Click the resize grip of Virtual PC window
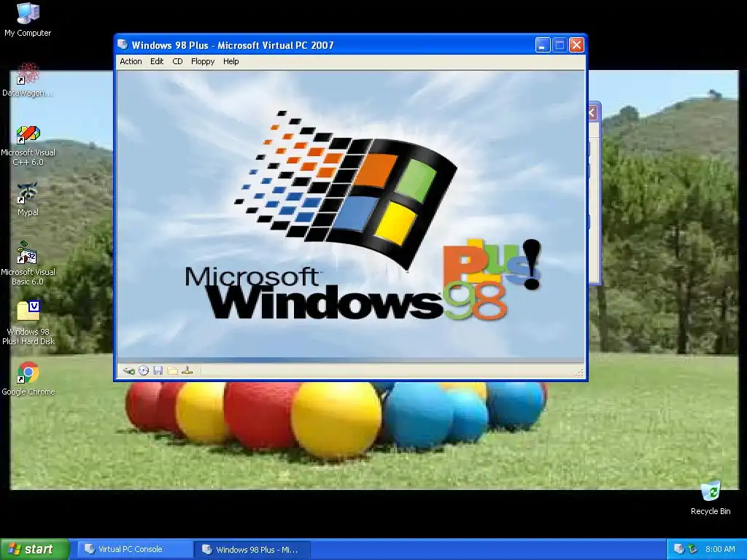The width and height of the screenshot is (747, 560). coord(579,373)
